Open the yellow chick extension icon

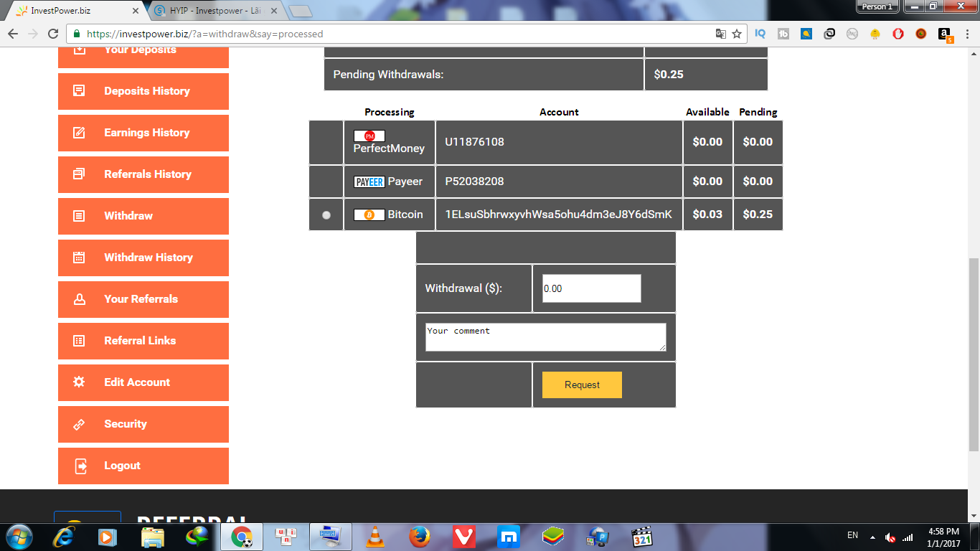coord(875,34)
